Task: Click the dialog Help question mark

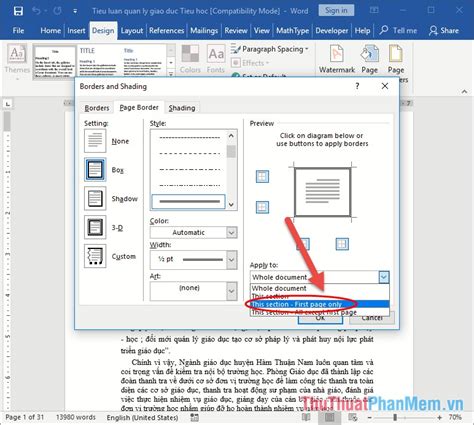Action: (357, 86)
